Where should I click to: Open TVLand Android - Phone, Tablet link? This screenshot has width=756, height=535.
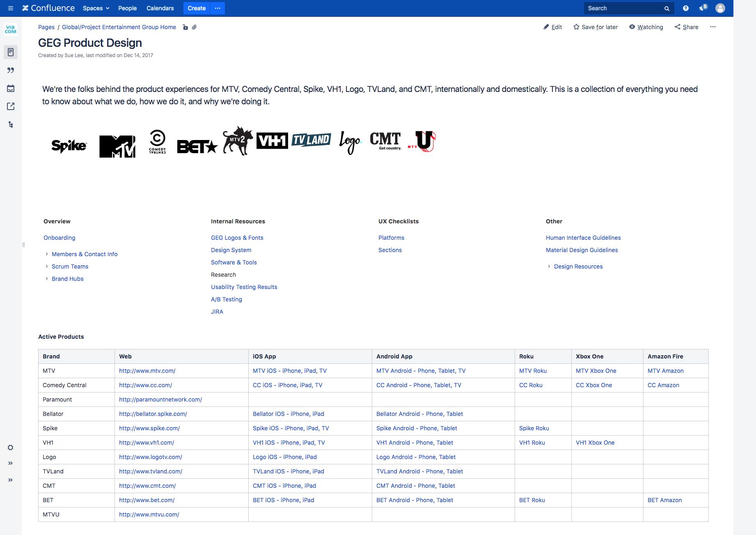pos(420,471)
